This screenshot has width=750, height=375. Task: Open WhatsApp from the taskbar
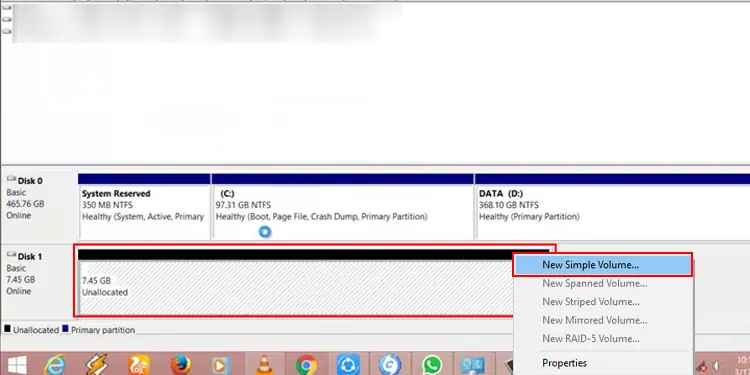(432, 365)
